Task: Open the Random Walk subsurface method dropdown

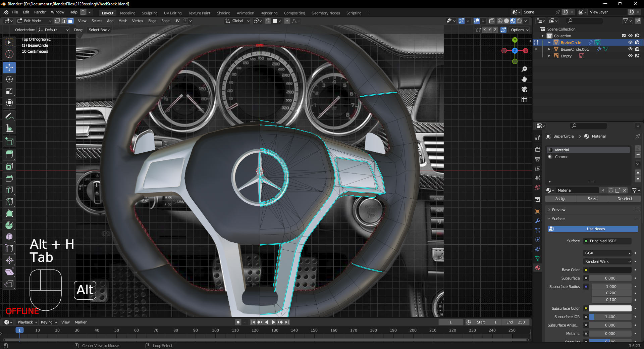Action: coord(607,261)
